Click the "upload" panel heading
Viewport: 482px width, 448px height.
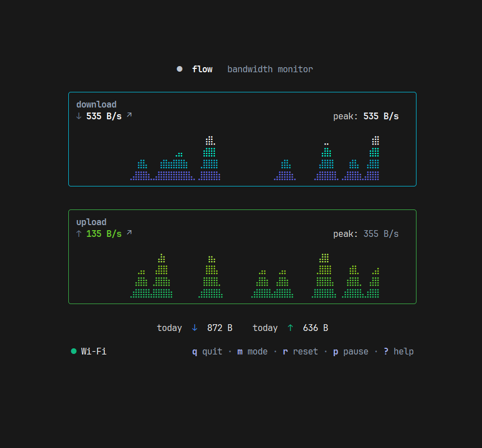point(91,222)
